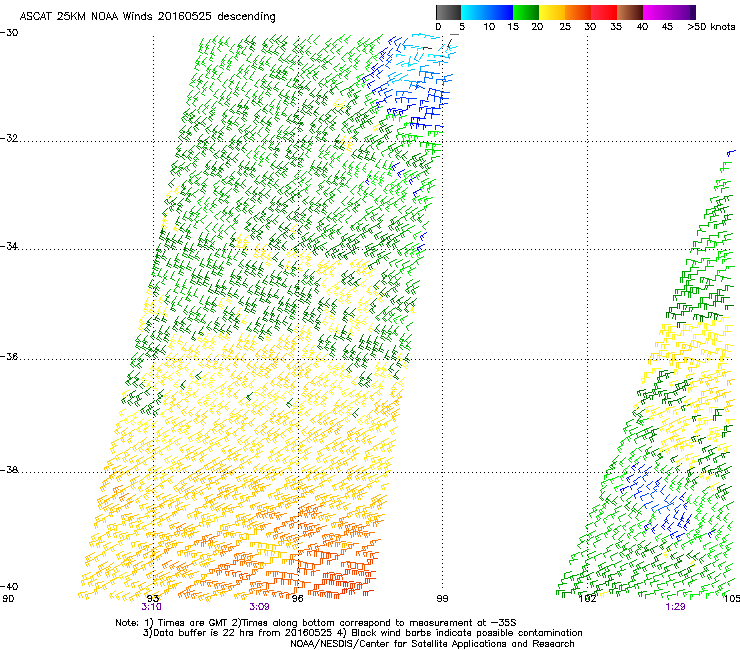Select the orange 25-30 knots color segment
The width and height of the screenshot is (740, 650).
coord(578,12)
